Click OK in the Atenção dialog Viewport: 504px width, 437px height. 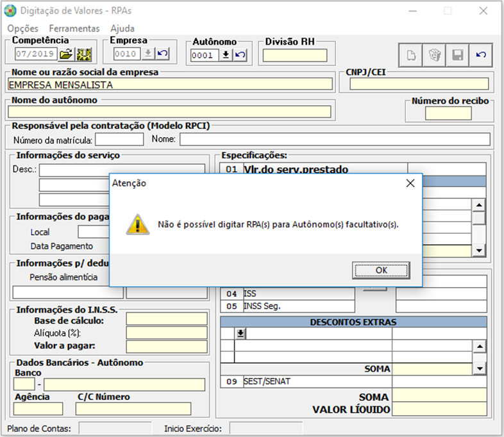click(x=382, y=270)
